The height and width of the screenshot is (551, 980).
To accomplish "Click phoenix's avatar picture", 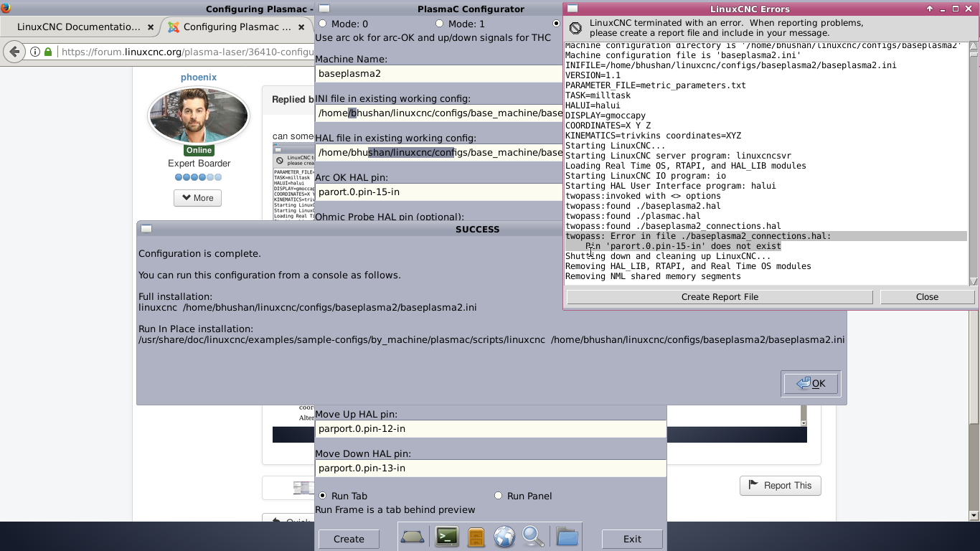I will click(198, 115).
